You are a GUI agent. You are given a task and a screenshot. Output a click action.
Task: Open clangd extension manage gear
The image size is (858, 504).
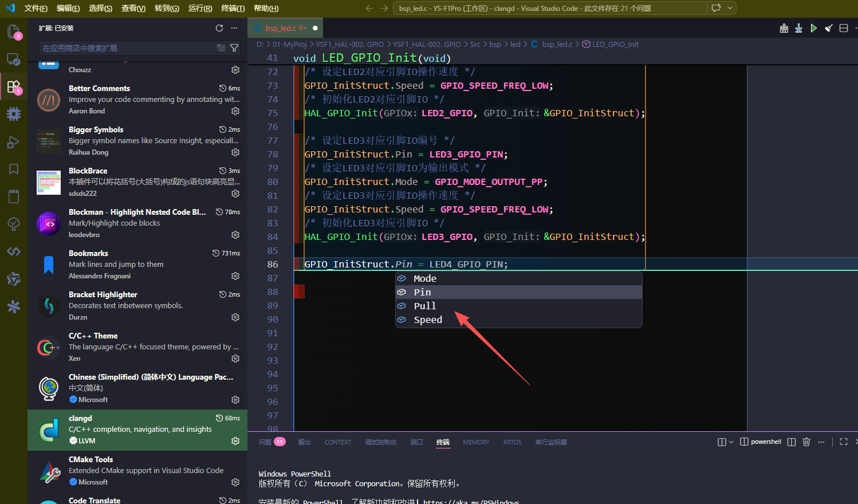[x=235, y=441]
